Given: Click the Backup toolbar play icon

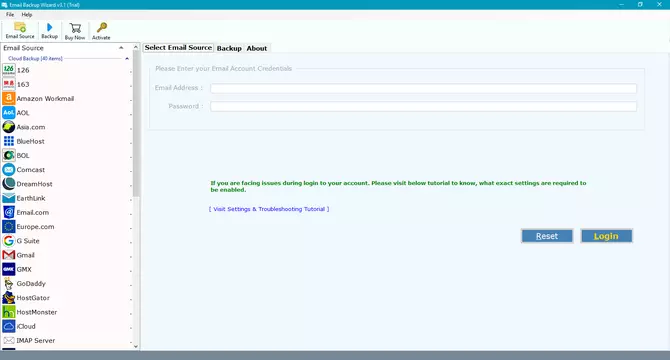Looking at the screenshot, I should [50, 27].
